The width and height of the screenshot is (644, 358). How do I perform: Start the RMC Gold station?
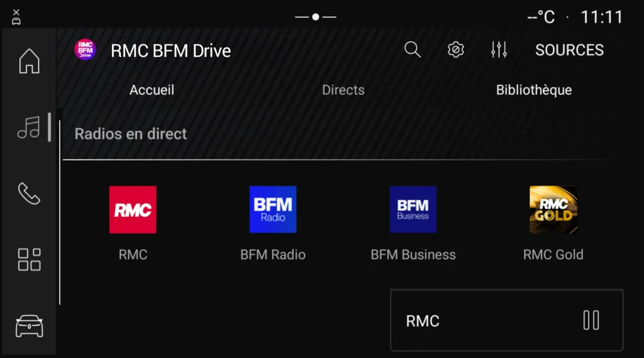click(x=553, y=210)
